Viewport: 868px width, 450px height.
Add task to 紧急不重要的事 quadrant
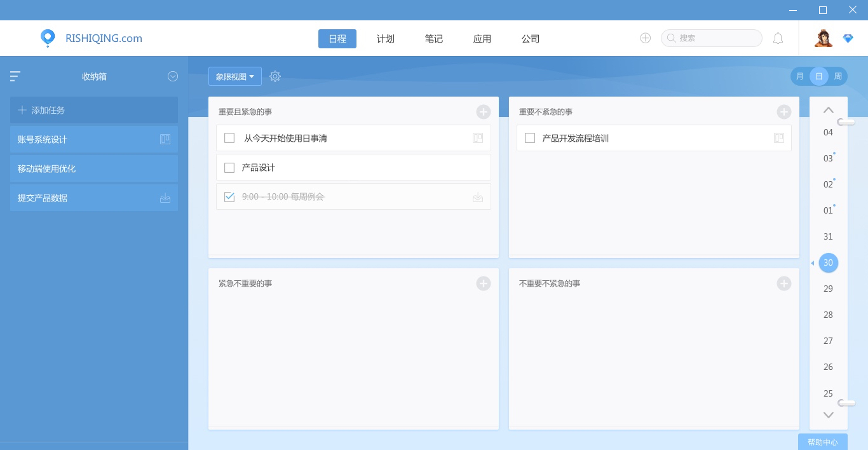(484, 283)
